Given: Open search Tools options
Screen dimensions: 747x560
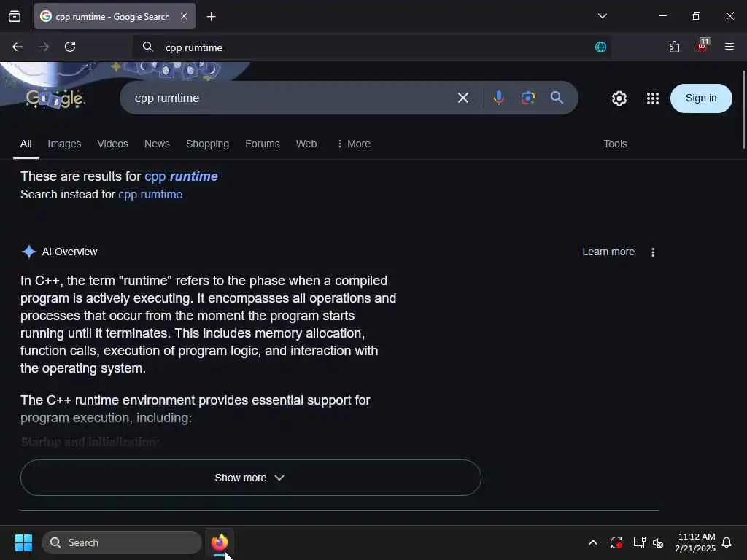Looking at the screenshot, I should pyautogui.click(x=615, y=144).
